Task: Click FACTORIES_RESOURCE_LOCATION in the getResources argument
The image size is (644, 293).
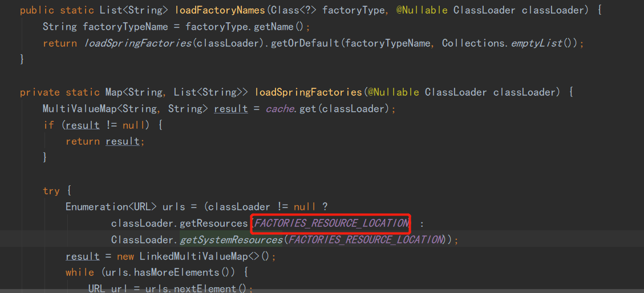Action: [332, 223]
